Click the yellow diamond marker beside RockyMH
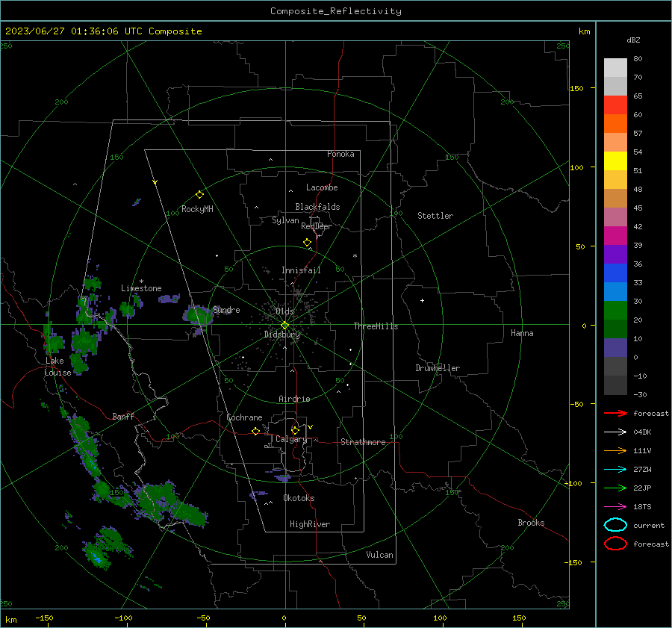This screenshot has height=628, width=672. [199, 195]
